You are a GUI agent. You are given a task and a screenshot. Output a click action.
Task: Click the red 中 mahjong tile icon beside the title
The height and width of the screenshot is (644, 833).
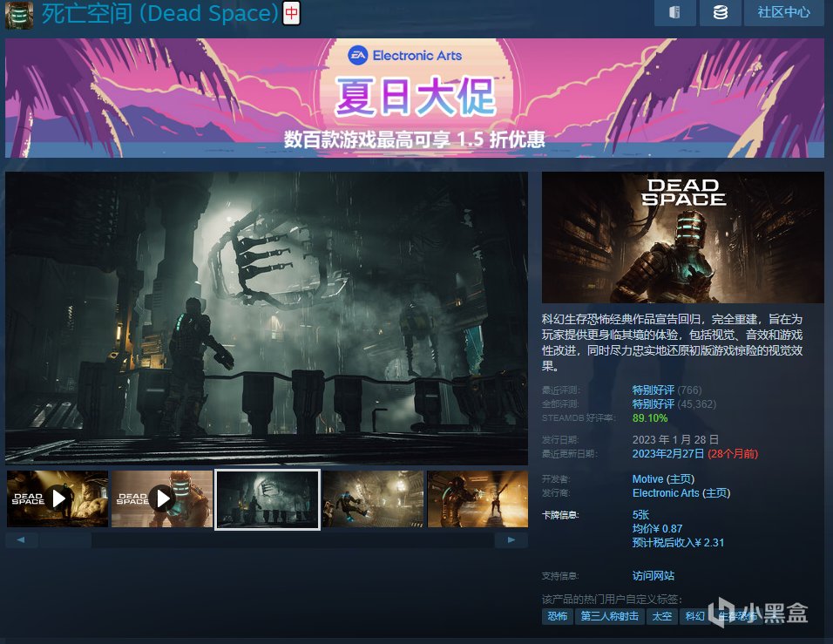tap(292, 13)
